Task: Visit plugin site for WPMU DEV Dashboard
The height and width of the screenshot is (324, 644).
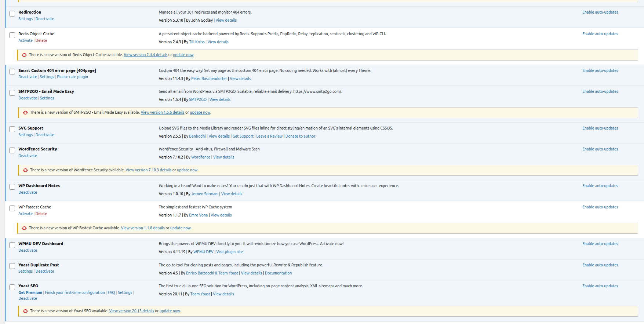Action: [x=229, y=252]
